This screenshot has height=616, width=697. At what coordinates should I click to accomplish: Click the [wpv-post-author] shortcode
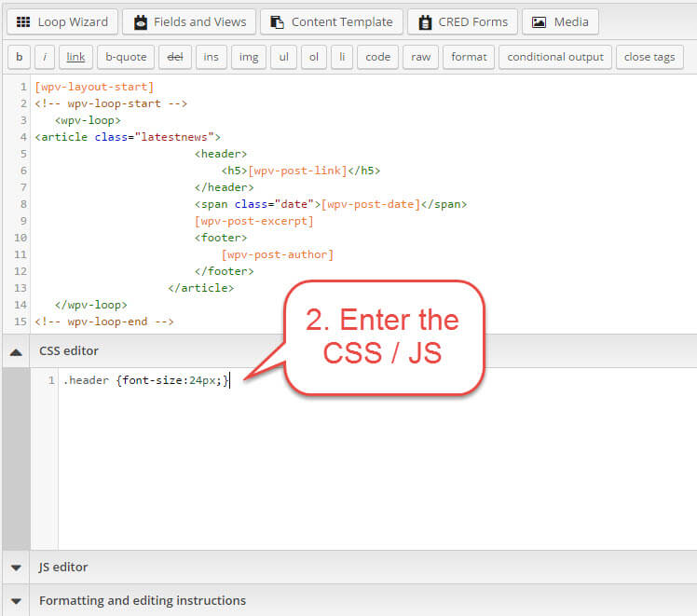pyautogui.click(x=278, y=254)
